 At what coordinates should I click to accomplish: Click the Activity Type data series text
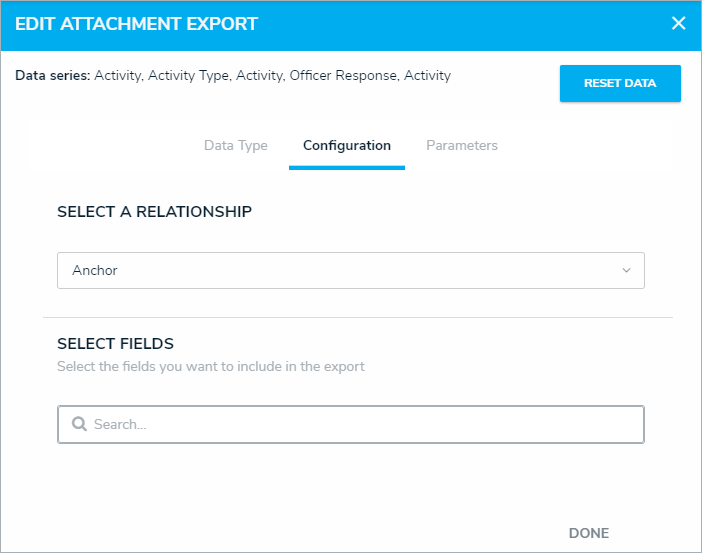[x=187, y=75]
